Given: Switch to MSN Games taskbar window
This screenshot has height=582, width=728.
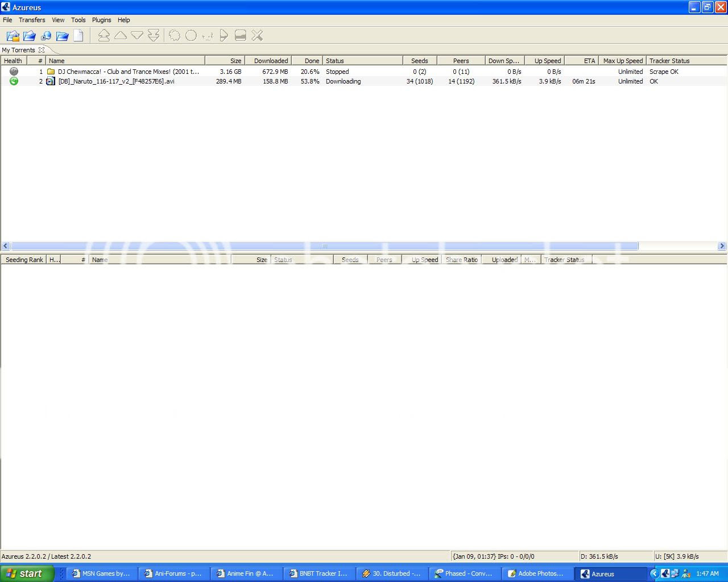Looking at the screenshot, I should pos(103,573).
